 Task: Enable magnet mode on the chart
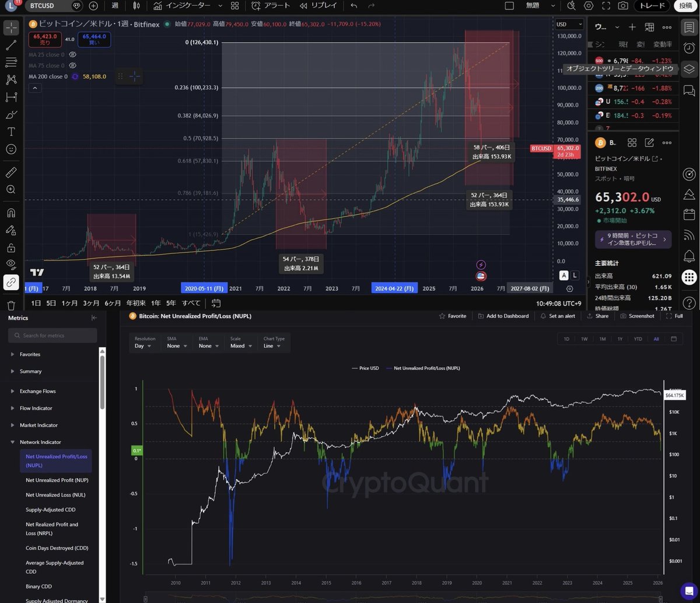point(11,212)
